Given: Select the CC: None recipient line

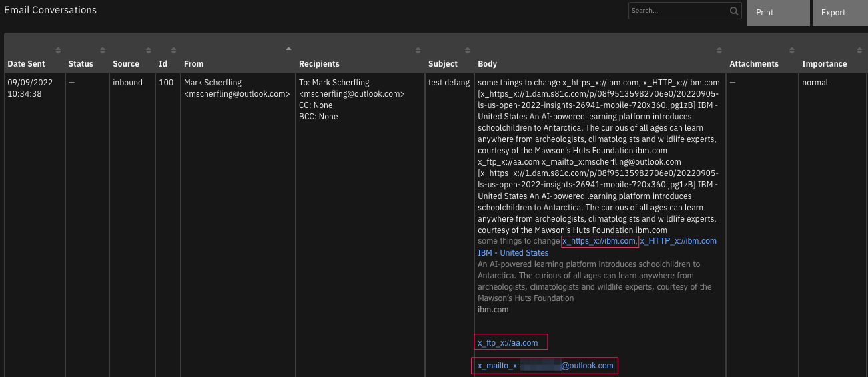Looking at the screenshot, I should pyautogui.click(x=316, y=105).
